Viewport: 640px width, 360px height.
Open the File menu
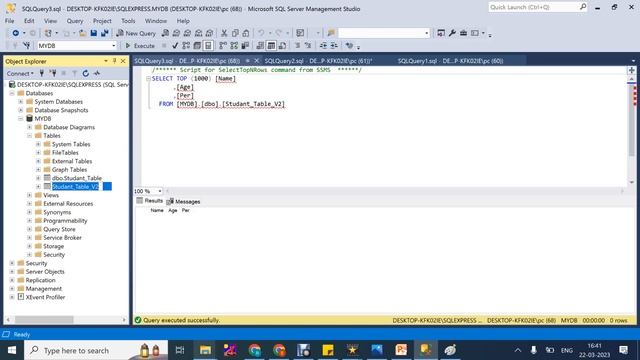tap(9, 20)
